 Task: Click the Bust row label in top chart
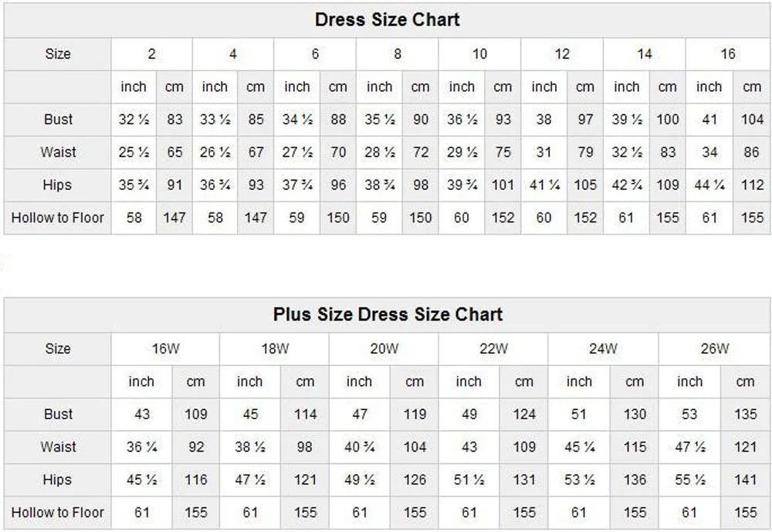[x=58, y=120]
